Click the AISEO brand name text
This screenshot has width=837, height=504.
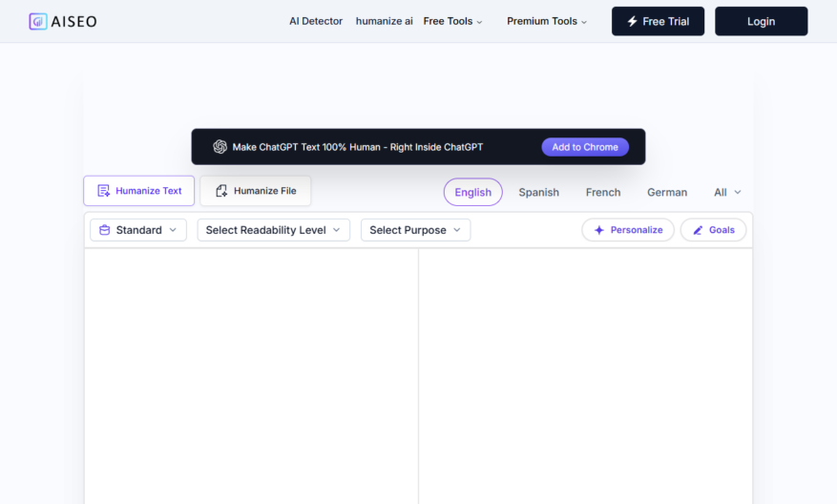pos(74,21)
